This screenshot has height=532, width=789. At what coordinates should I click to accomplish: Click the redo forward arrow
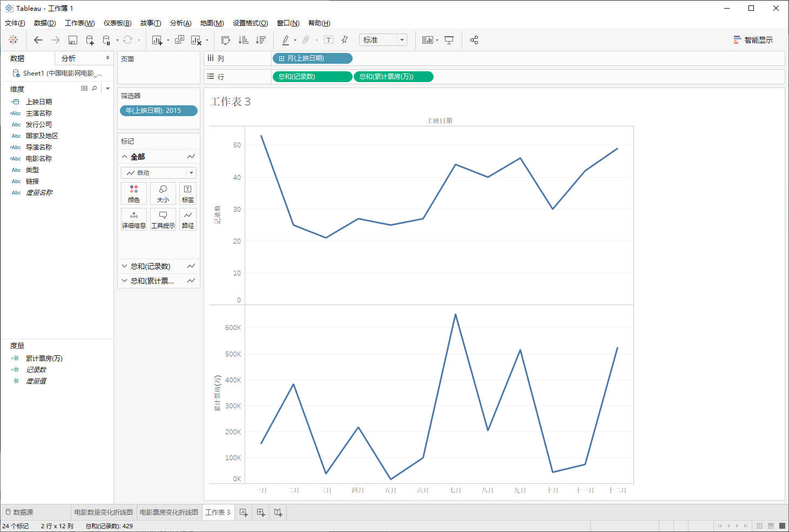(x=56, y=40)
